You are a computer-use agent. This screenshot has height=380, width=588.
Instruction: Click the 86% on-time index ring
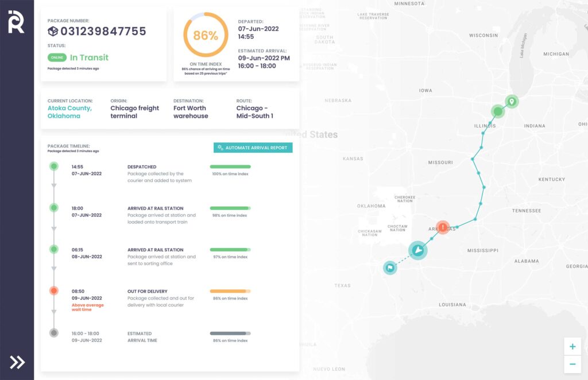[x=205, y=35]
